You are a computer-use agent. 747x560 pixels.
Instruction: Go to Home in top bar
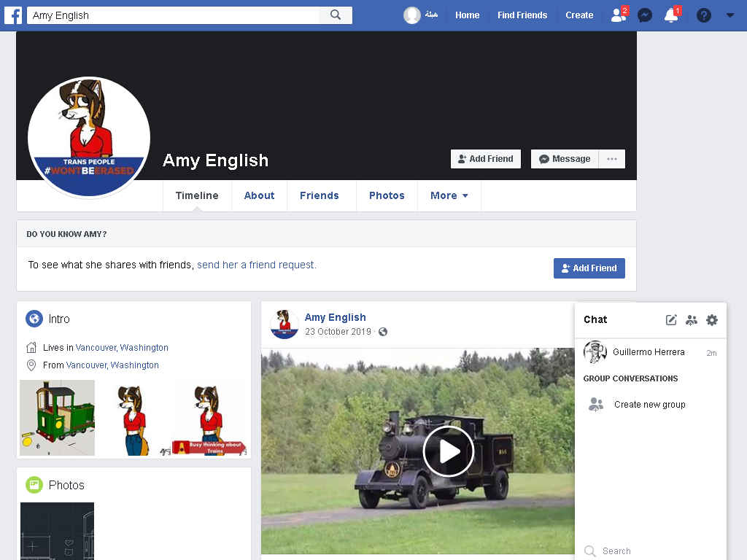467,15
